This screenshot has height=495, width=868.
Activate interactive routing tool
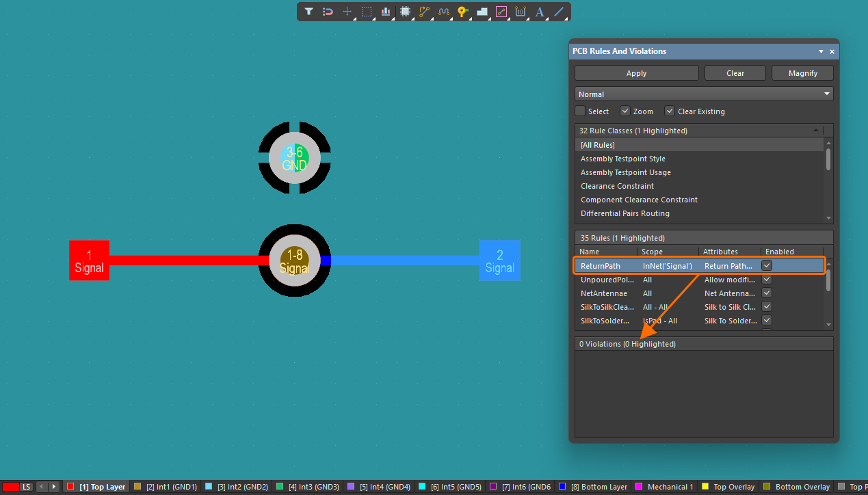[424, 12]
